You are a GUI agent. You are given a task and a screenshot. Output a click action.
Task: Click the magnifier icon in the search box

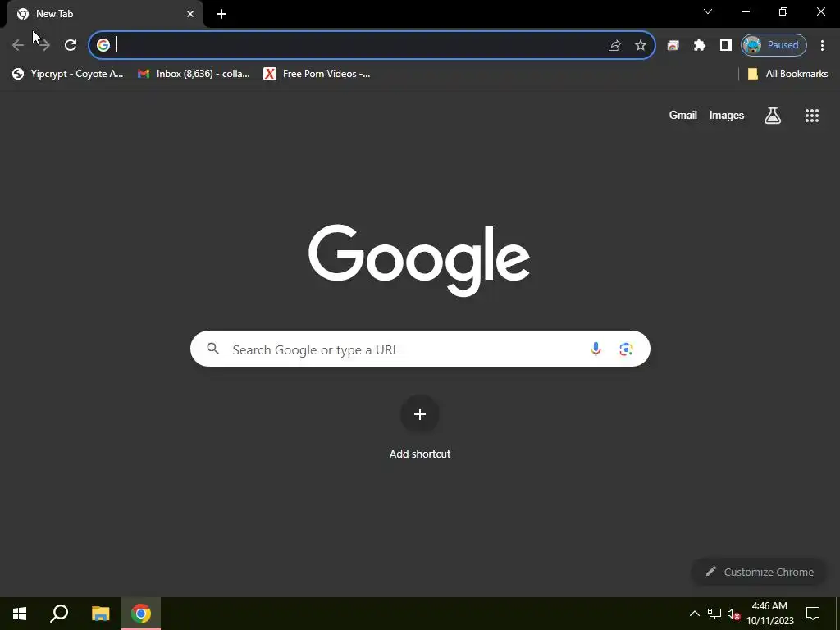tap(213, 349)
